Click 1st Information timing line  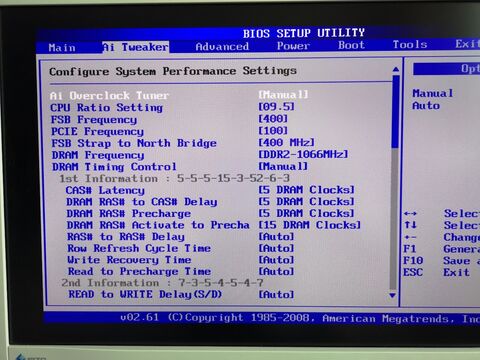pos(175,178)
